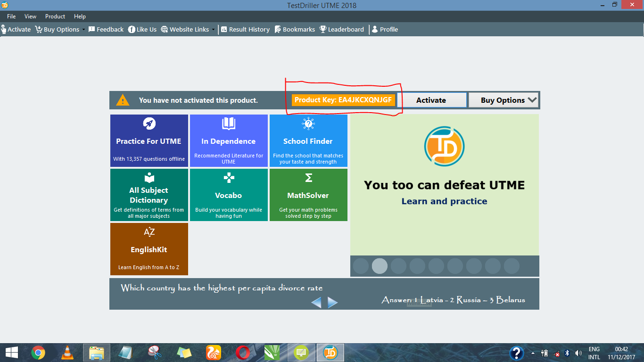Open Result History from the toolbar

tap(245, 29)
